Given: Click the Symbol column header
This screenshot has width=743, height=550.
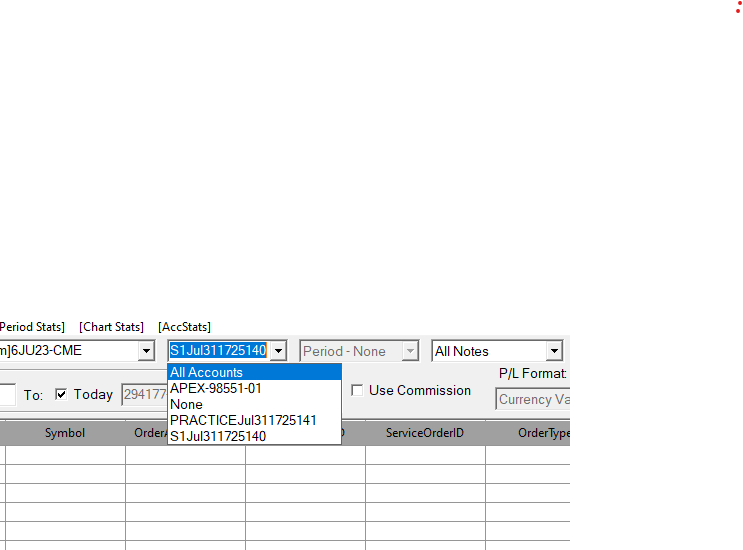Looking at the screenshot, I should tap(65, 433).
